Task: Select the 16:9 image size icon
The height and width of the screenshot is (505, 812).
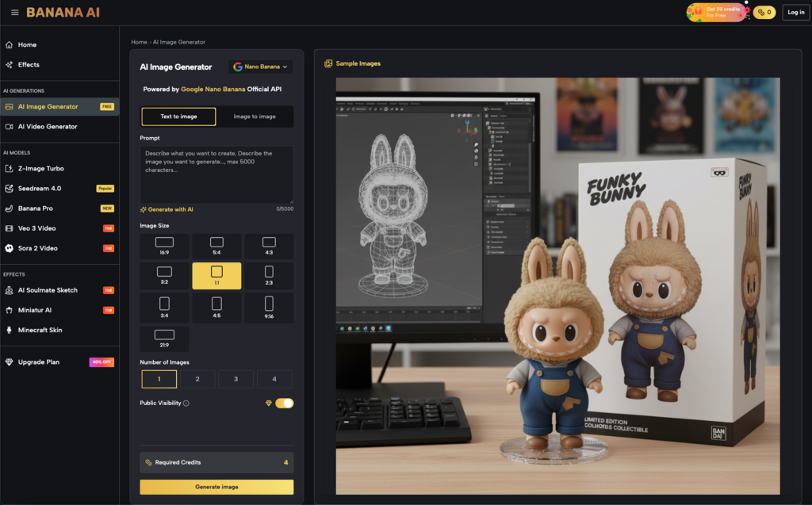Action: click(164, 242)
